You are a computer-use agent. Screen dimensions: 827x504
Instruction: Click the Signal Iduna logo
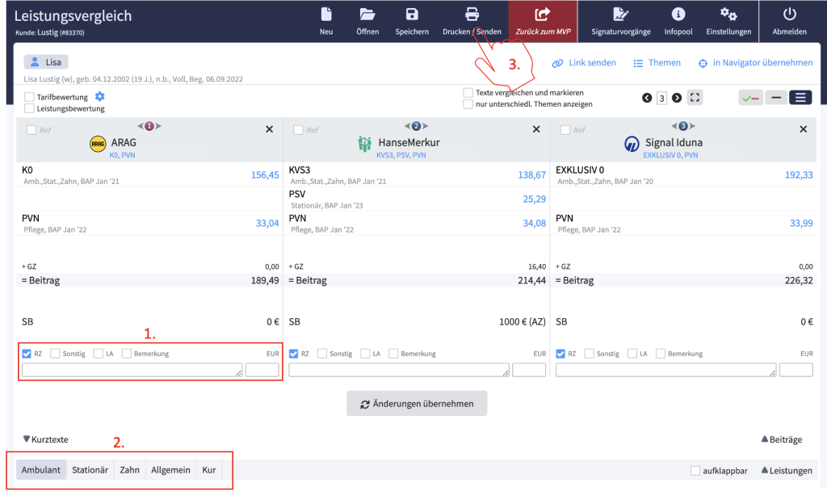pos(632,144)
